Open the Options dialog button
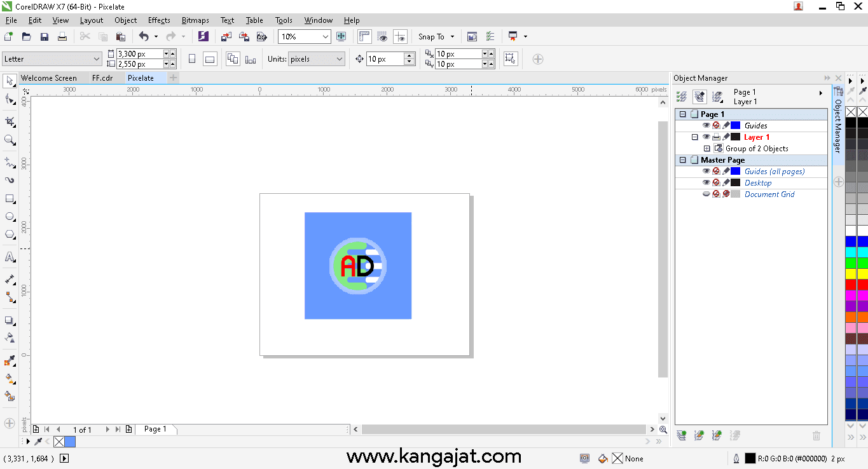The image size is (868, 469). (490, 37)
